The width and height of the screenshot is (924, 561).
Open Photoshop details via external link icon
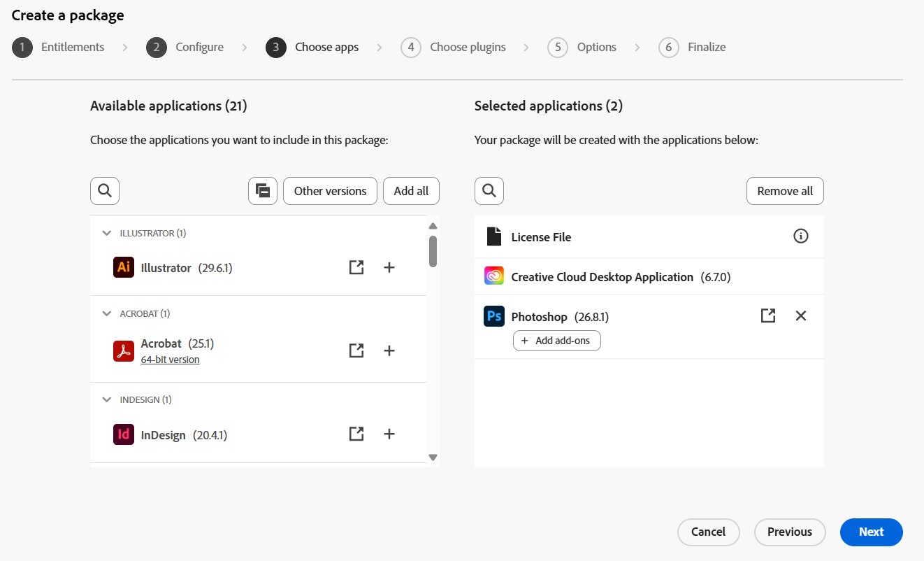click(768, 315)
